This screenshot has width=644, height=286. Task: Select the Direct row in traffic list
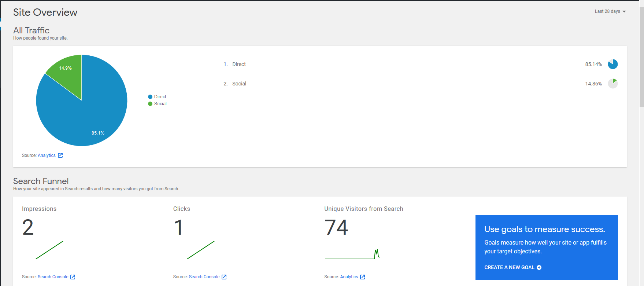[x=239, y=64]
